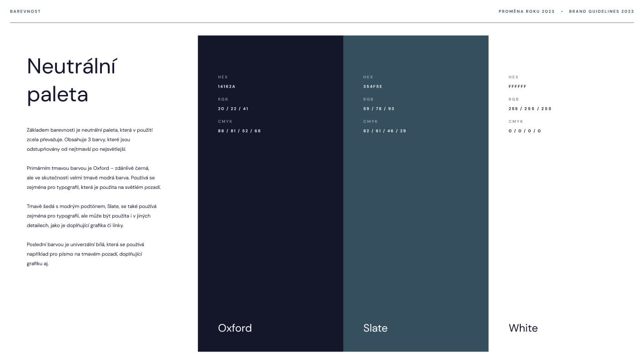Click the Slate CMYK value 82 / 61 / 46 / 29
Viewport: 644px width, 362px height.
coord(384,131)
